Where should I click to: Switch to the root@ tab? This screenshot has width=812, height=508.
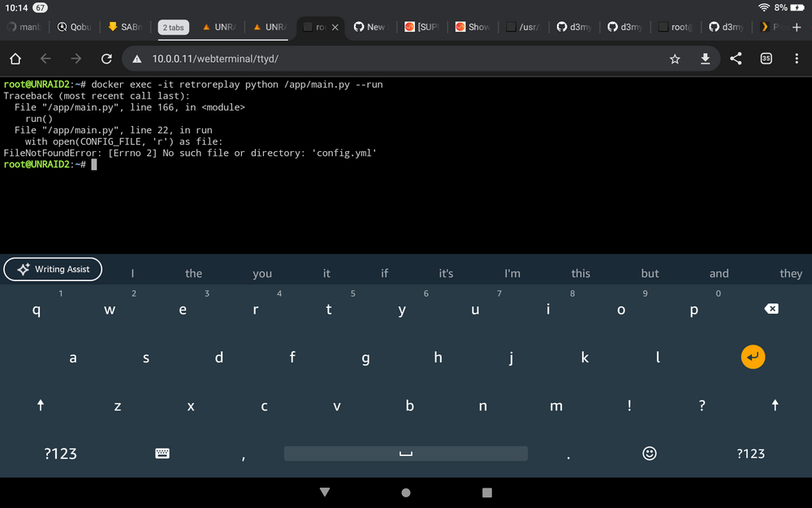(x=676, y=27)
